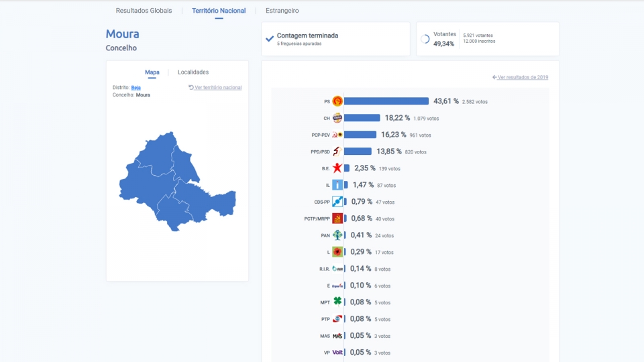
Task: Select the Território Nacional tab
Action: (x=219, y=11)
